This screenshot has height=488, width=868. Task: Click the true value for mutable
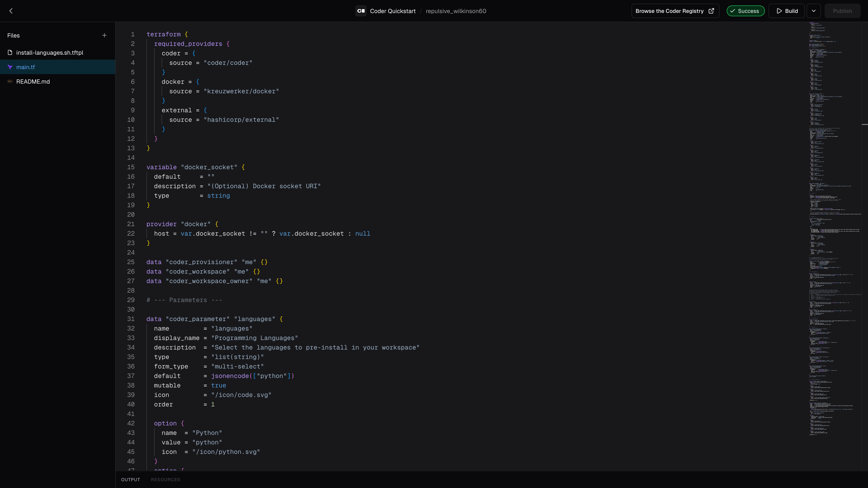(218, 385)
